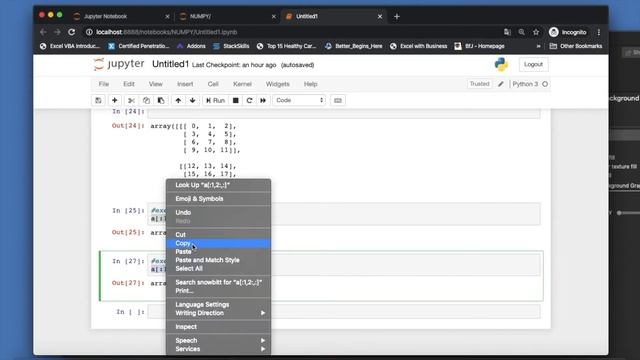Select Search snowbitt for selected text
640x360 pixels.
218,282
